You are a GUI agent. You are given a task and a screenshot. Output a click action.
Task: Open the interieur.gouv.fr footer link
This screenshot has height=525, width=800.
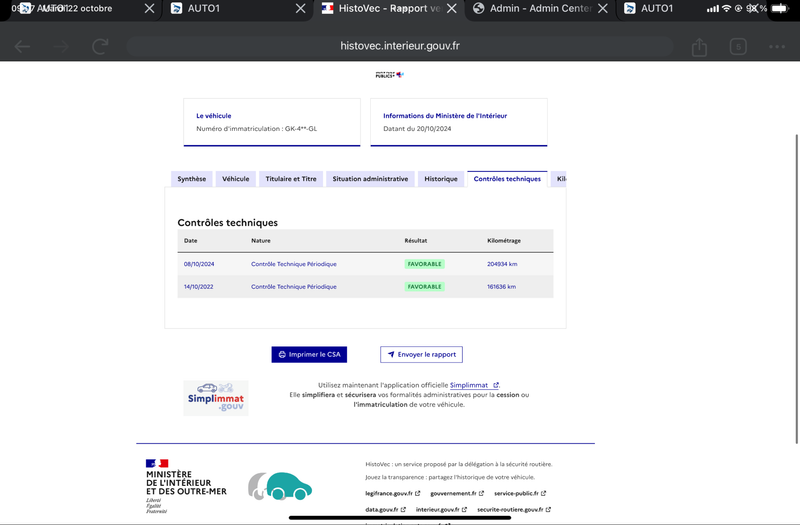[441, 510]
